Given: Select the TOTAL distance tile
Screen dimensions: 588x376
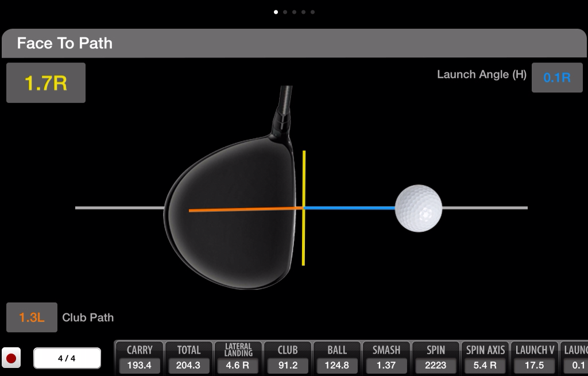Looking at the screenshot, I should click(x=188, y=358).
